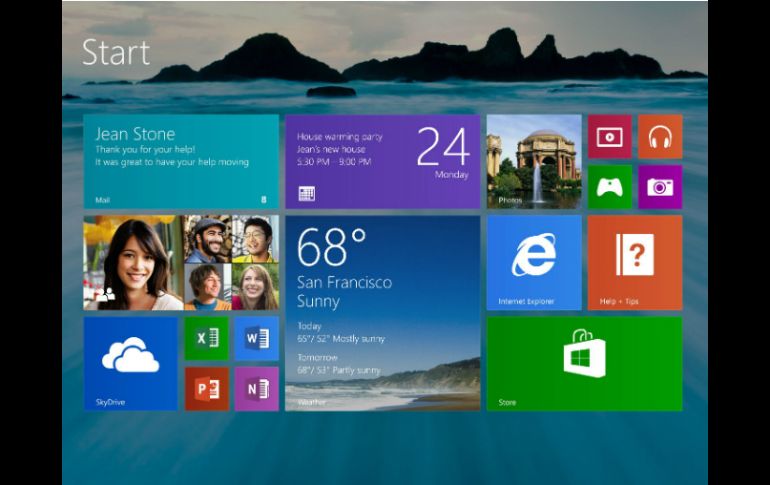Open the Xbox Games controller tile
The image size is (770, 485).
pyautogui.click(x=609, y=187)
